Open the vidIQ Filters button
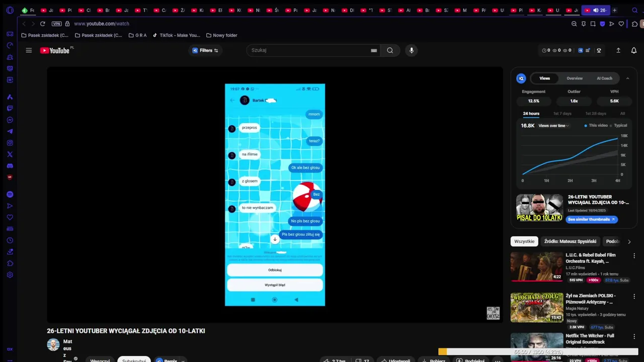The height and width of the screenshot is (362, 644). coord(205,50)
